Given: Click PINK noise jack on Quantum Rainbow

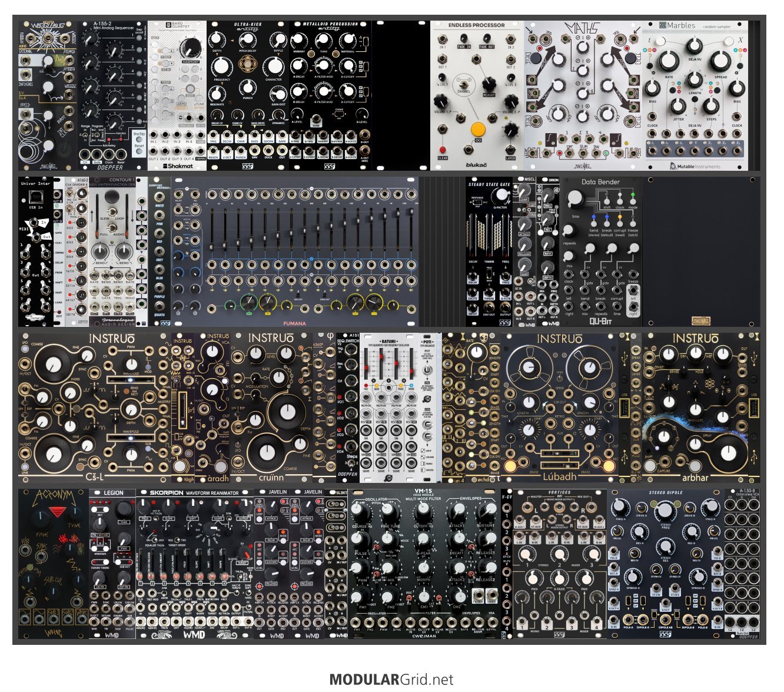Looking at the screenshot, I should coord(159,217).
